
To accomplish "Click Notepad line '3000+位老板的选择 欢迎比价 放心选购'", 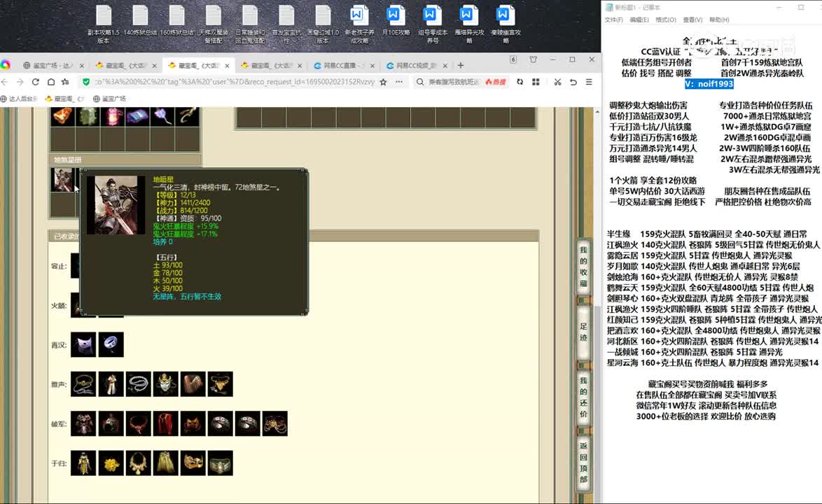I will tap(706, 416).
